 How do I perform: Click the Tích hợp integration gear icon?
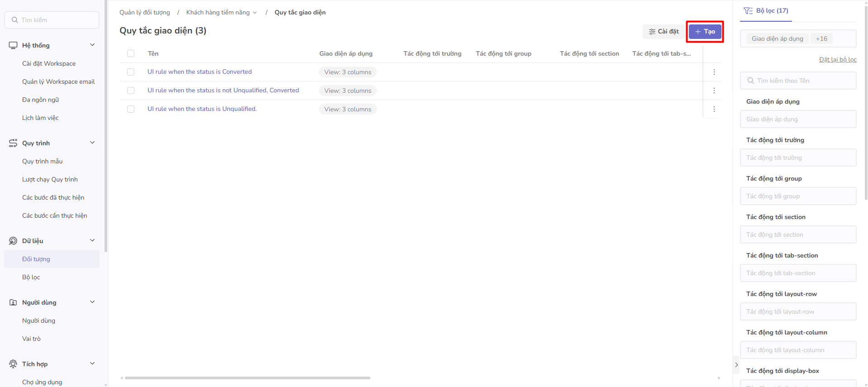pos(13,364)
